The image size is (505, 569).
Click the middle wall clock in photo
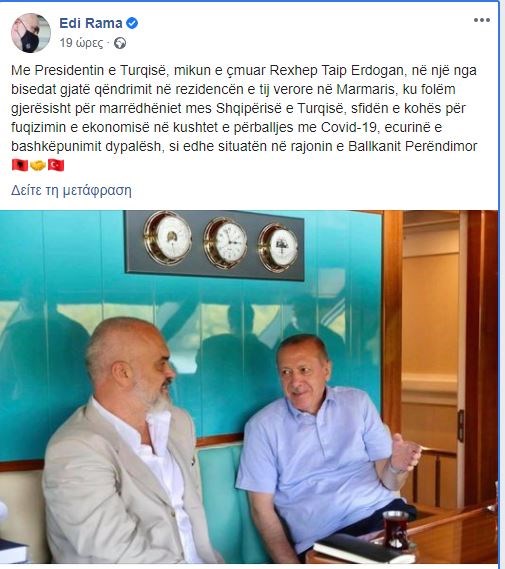pos(226,242)
